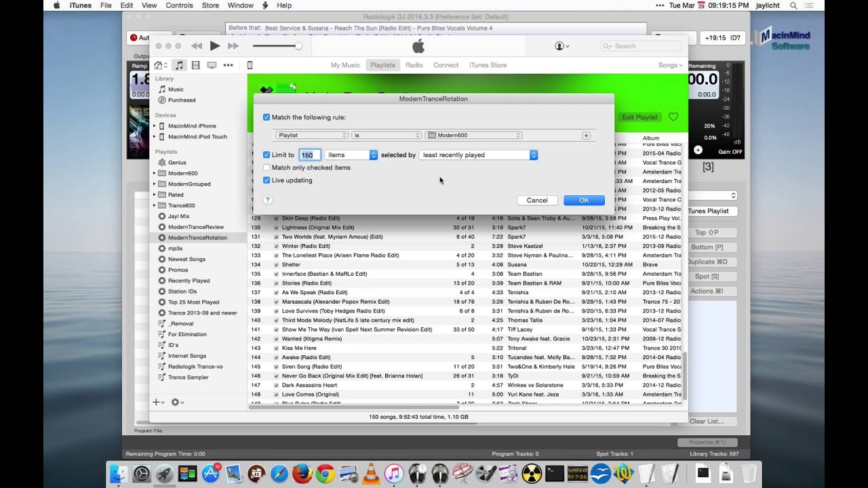Open the add playlist plus menu
Image resolution: width=868 pixels, height=488 pixels.
pos(157,402)
